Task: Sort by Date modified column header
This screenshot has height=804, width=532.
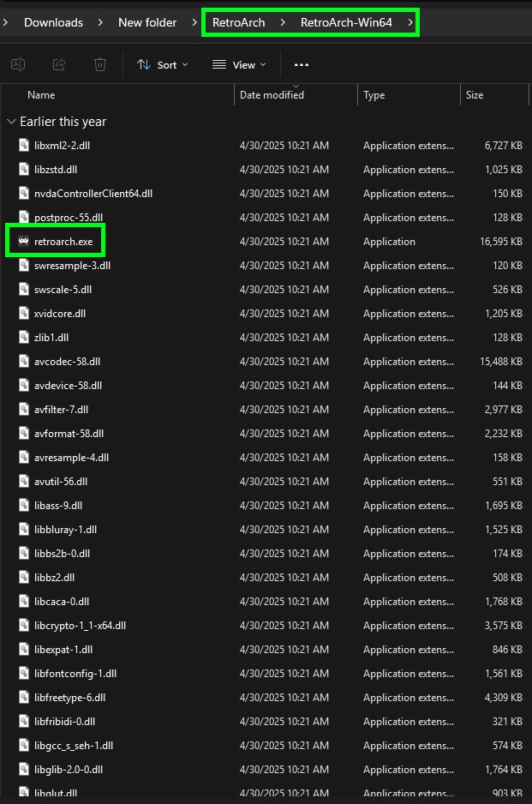Action: [x=272, y=95]
